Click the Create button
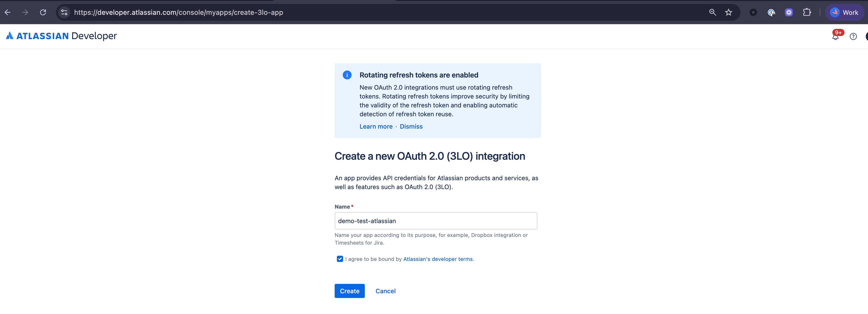Viewport: 868px width, 314px height. (x=349, y=291)
